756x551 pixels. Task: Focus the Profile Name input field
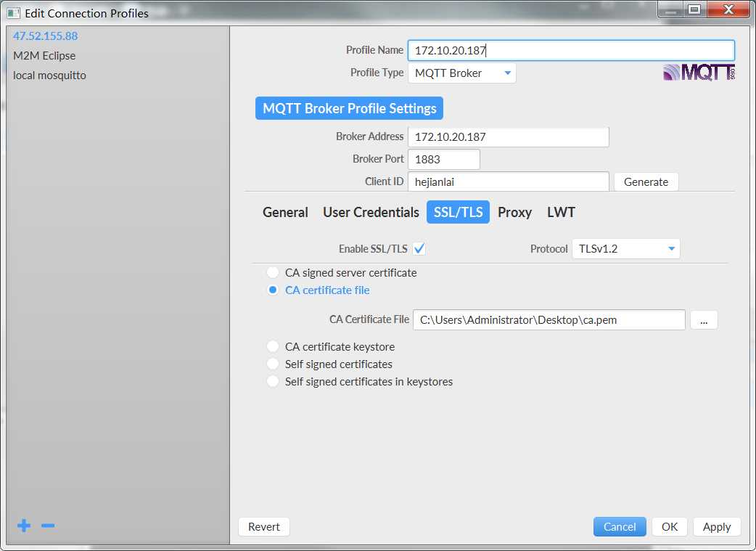571,50
